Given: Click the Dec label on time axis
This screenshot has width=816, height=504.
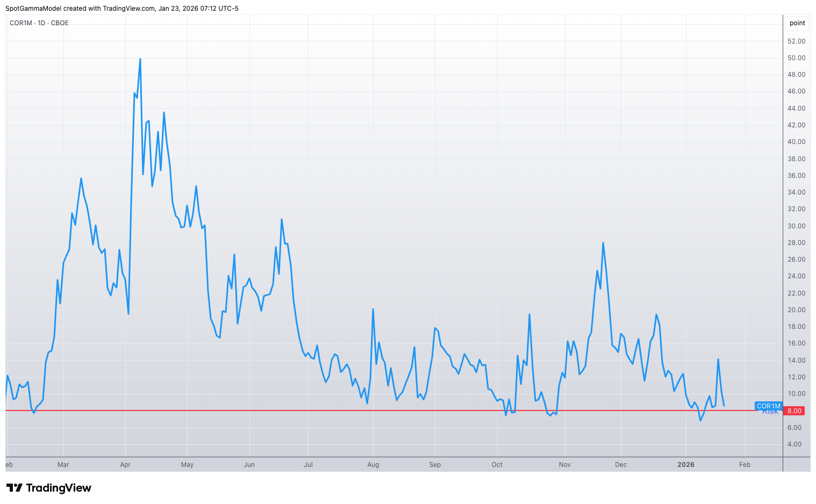Looking at the screenshot, I should [x=621, y=465].
